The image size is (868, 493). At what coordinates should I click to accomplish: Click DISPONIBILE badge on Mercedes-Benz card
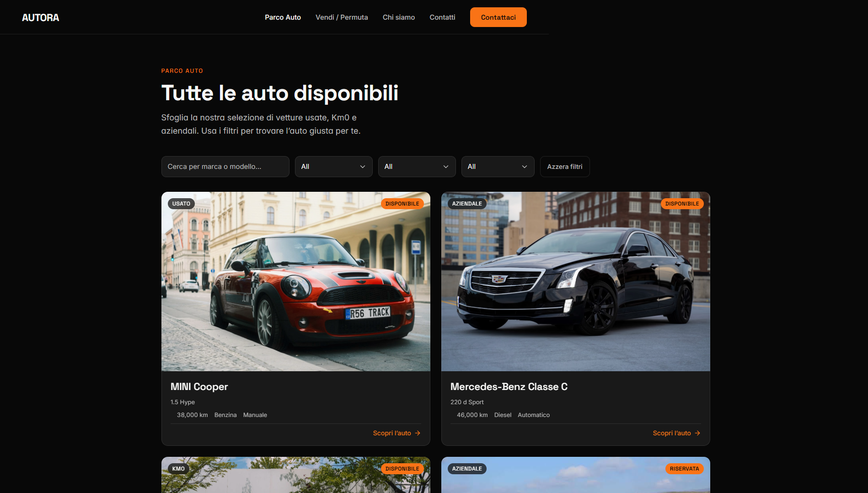coord(682,204)
